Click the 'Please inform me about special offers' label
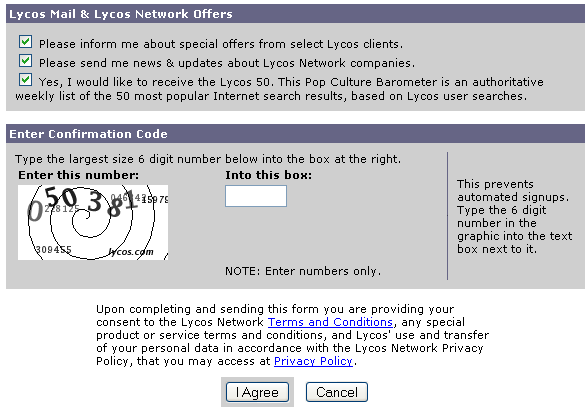This screenshot has height=411, width=585. point(221,44)
